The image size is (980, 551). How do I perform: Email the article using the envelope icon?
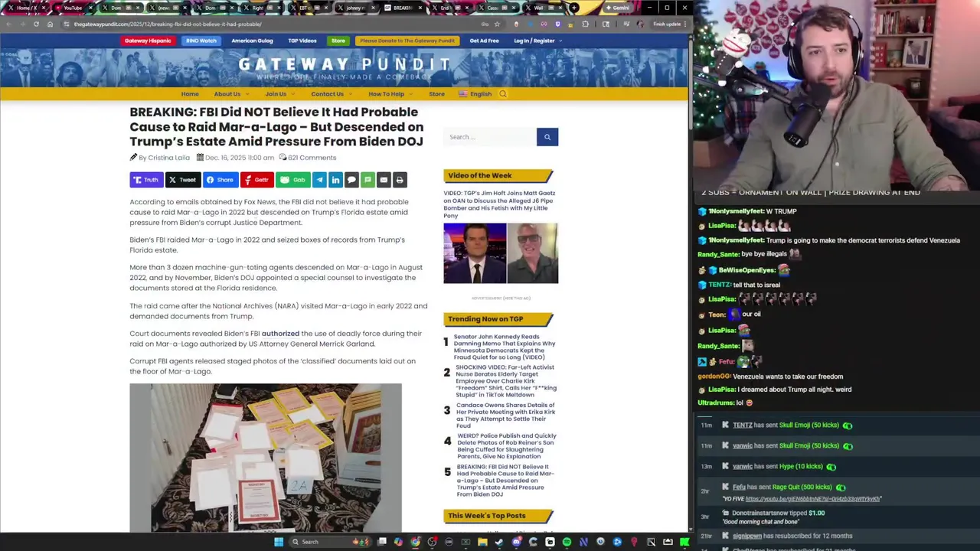click(x=384, y=180)
